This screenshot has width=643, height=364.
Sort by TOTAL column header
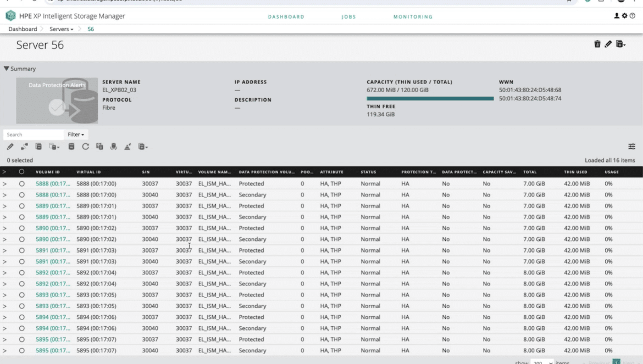coord(530,172)
